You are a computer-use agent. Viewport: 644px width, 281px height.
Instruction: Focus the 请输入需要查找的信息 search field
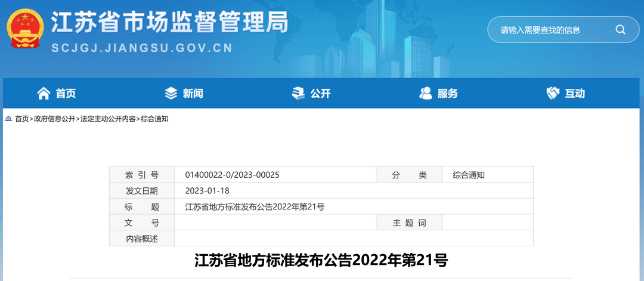[563, 30]
